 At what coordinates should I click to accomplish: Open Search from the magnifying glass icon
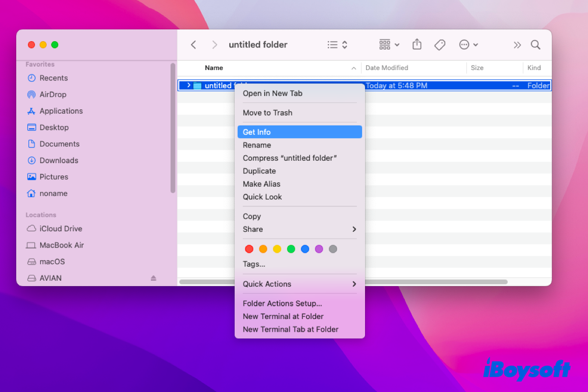point(535,45)
